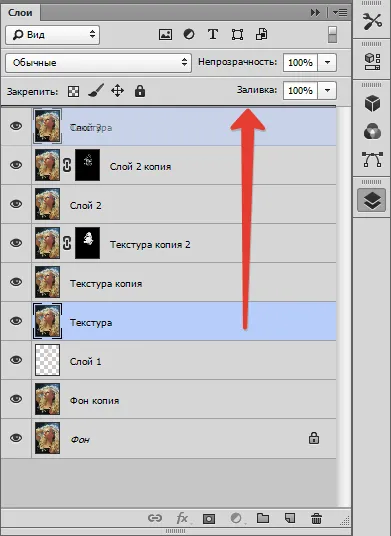Open the layers panel flyout menu
391x536 pixels.
[340, 13]
